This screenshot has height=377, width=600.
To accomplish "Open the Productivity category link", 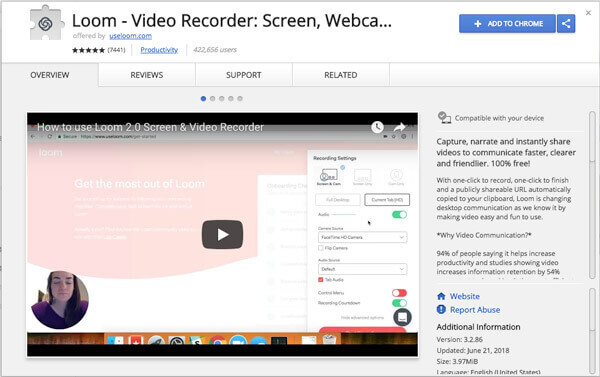I will click(159, 50).
